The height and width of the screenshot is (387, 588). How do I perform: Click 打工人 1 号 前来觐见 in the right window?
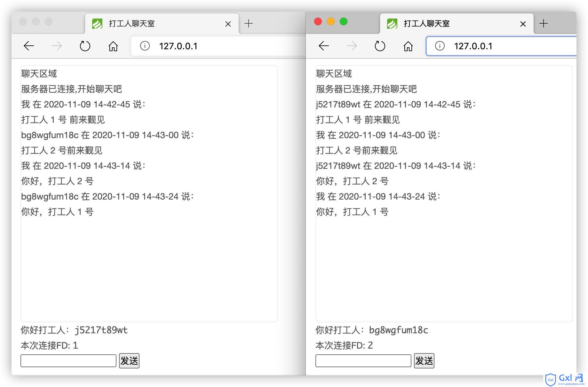coord(358,120)
